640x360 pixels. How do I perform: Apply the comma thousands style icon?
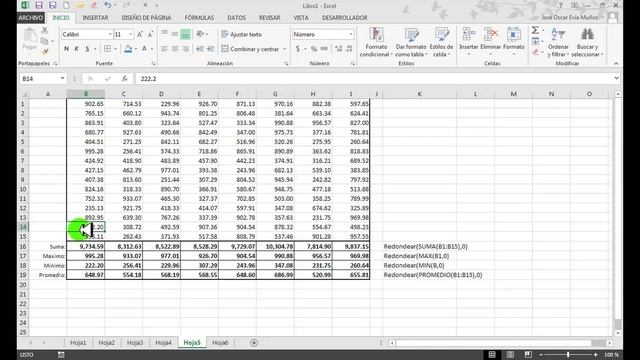[x=324, y=49]
